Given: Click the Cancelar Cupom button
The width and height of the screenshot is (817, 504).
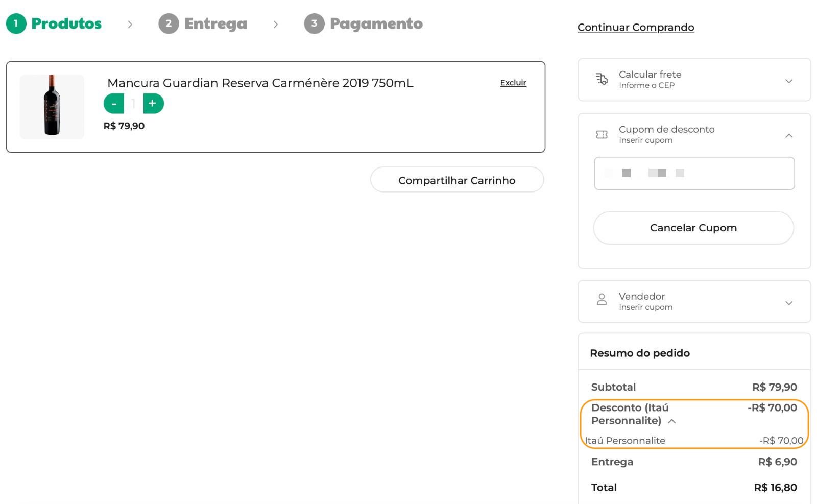Looking at the screenshot, I should pyautogui.click(x=693, y=228).
